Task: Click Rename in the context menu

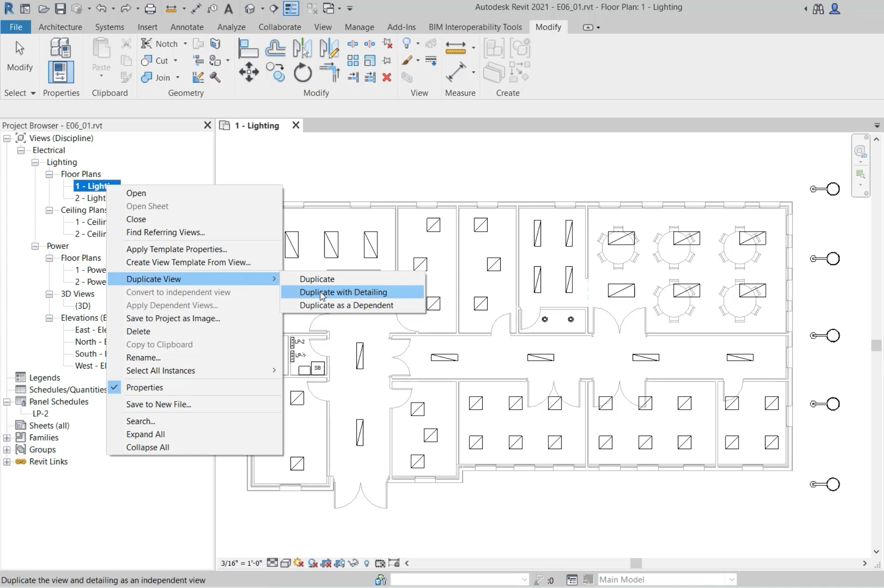Action: (143, 357)
